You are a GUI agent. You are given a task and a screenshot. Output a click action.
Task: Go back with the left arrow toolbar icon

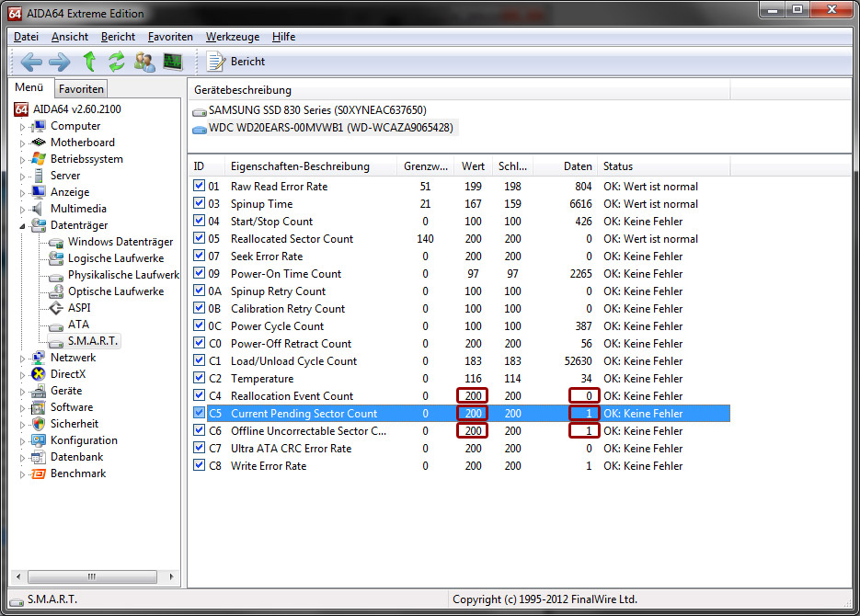click(31, 62)
